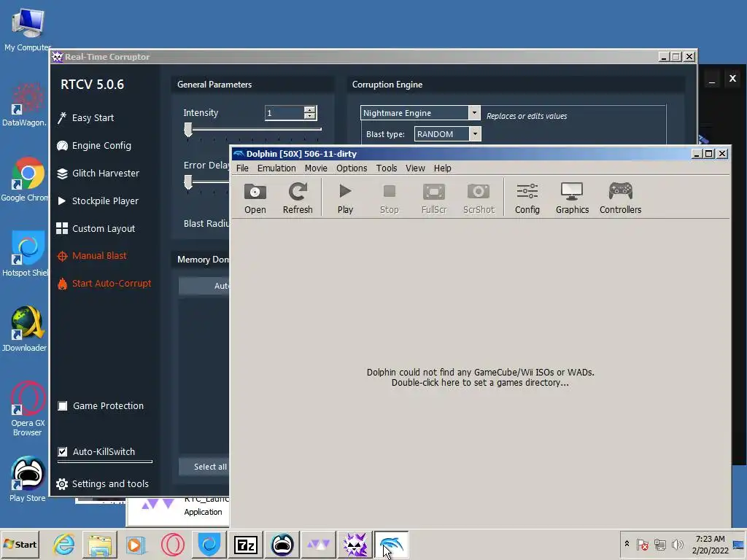
Task: Click the network tray icon
Action: click(659, 544)
